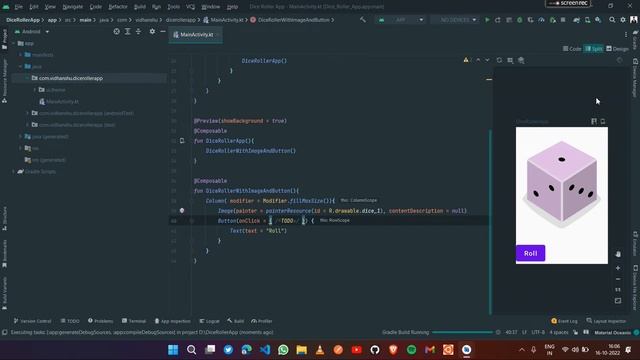
Task: Click the gutter image icon on Image line
Action: 182,211
